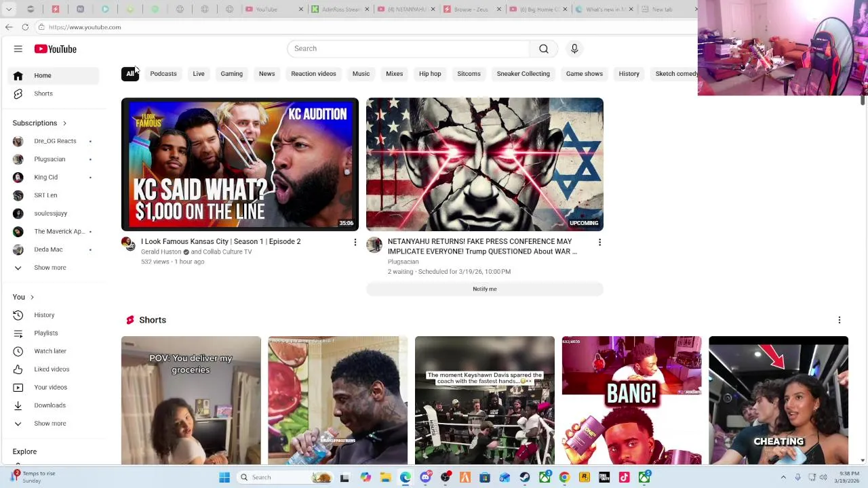Open Deda Mac subscription channel
Screen dimensions: 868x488
point(54,249)
